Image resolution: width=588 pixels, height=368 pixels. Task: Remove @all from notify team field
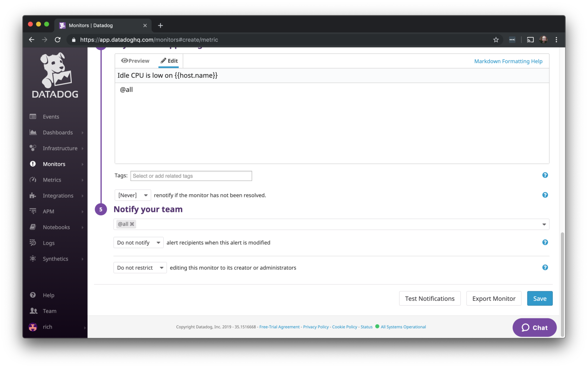pos(132,224)
